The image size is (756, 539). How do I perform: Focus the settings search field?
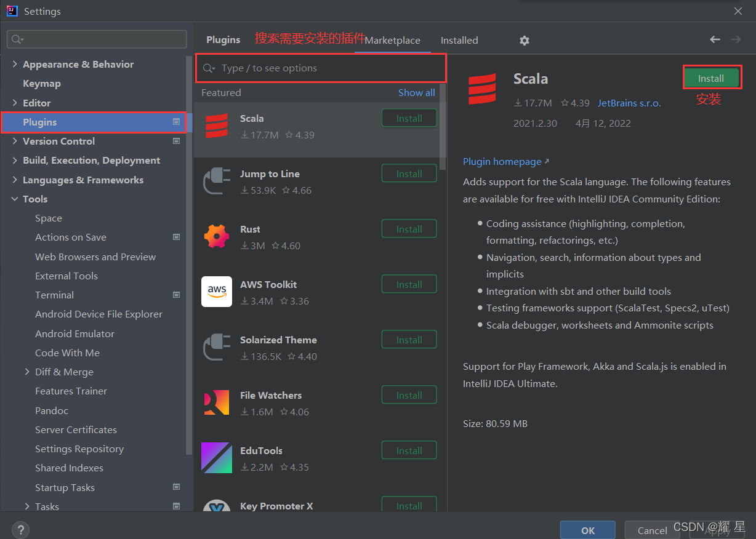point(97,39)
